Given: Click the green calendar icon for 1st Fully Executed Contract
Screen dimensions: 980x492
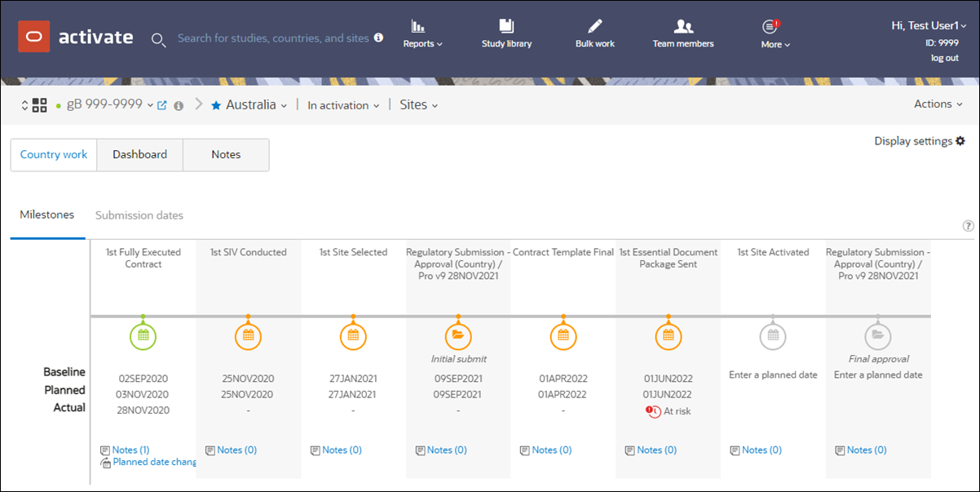Looking at the screenshot, I should 143,335.
